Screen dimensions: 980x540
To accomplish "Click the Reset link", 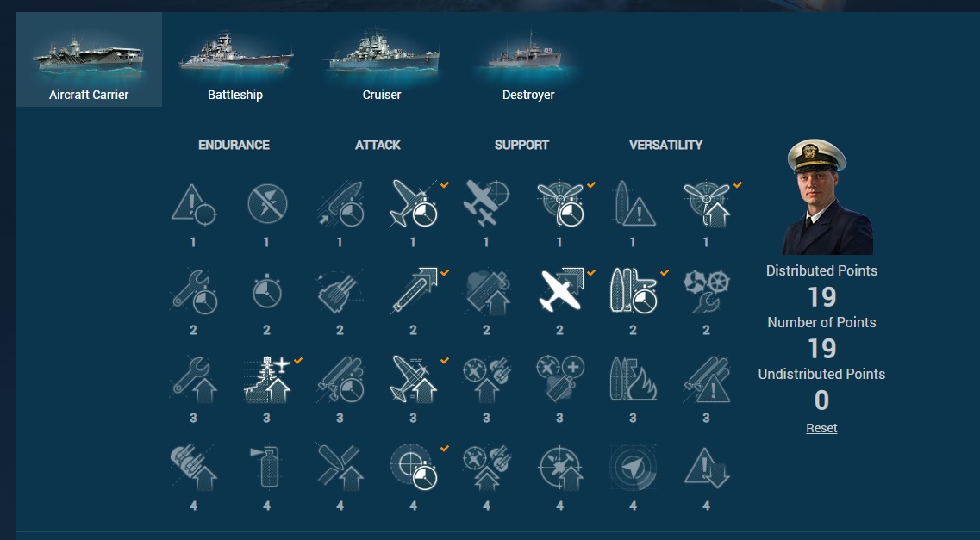I will 822,428.
